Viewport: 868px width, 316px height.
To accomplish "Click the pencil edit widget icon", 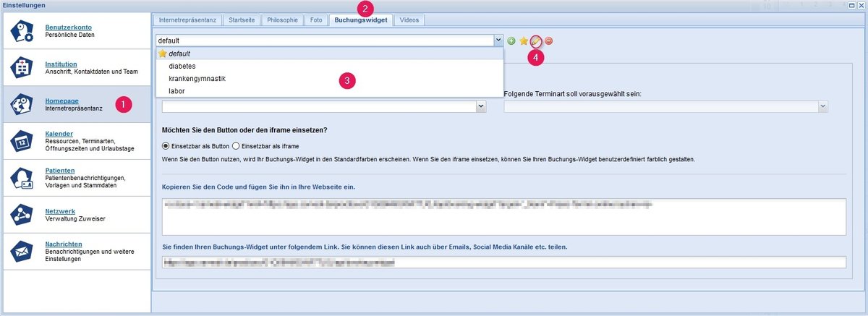I will tap(536, 41).
